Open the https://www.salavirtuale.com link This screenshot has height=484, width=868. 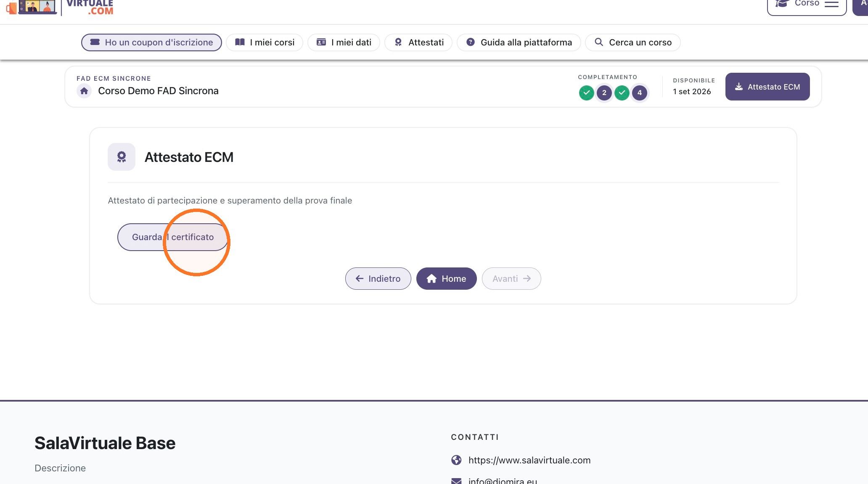coord(529,460)
